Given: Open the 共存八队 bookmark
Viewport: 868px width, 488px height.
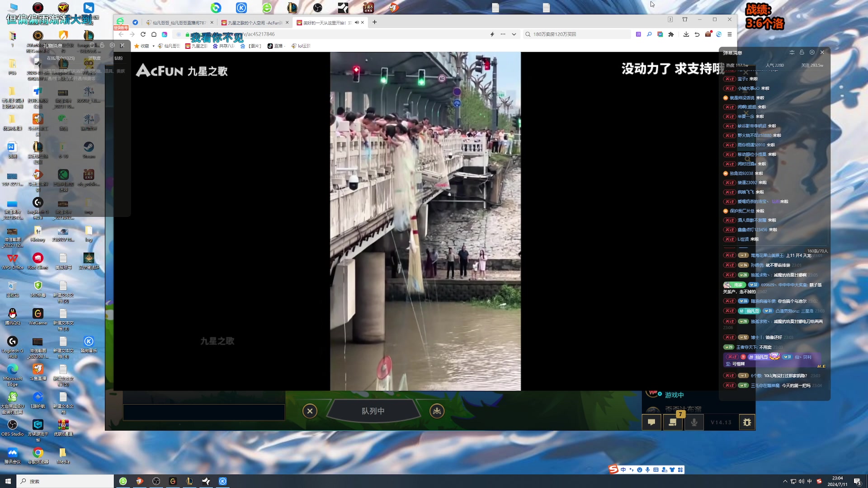Looking at the screenshot, I should coord(223,46).
